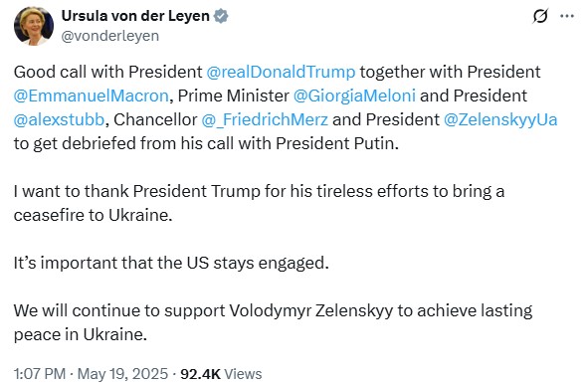Open the @alexstubb mention link
588x385 pixels.
[x=59, y=120]
